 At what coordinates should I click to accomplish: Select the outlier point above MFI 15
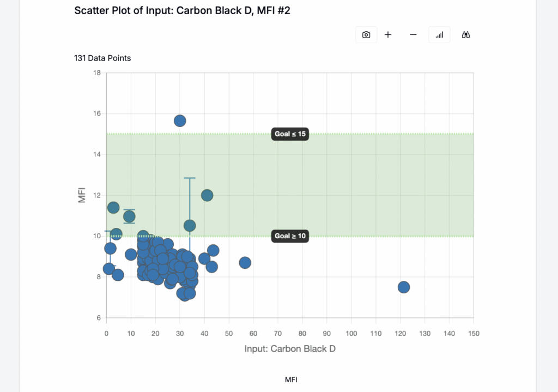[x=180, y=120]
